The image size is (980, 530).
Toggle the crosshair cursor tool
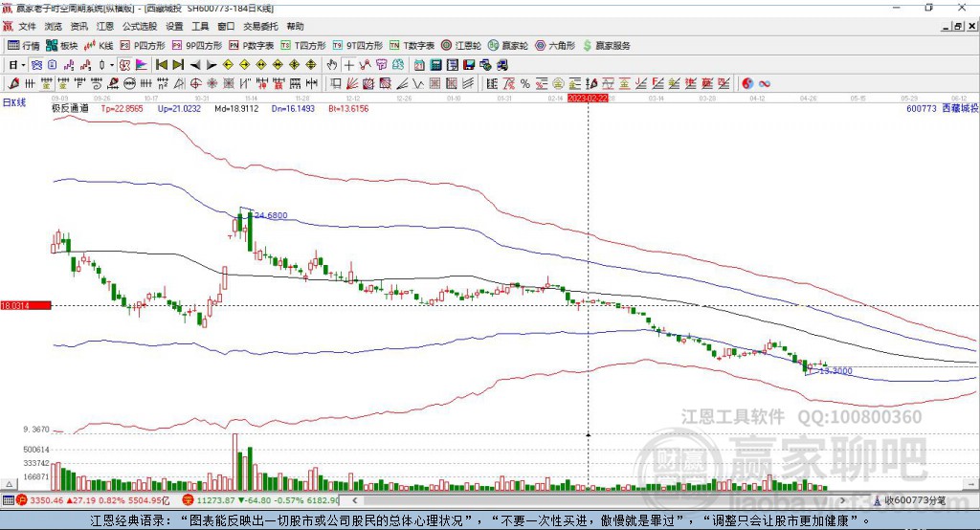pyautogui.click(x=349, y=65)
